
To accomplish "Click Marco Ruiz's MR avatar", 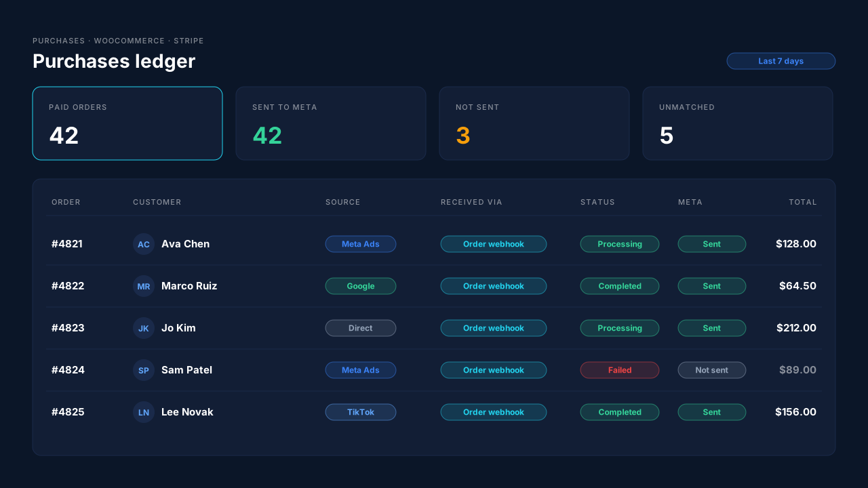I will point(144,286).
